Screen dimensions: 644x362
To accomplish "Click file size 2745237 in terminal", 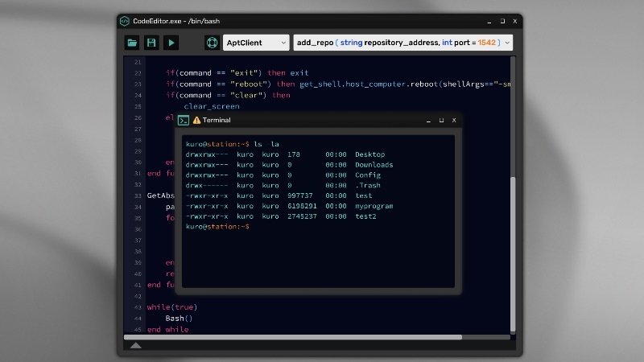I will (x=303, y=216).
